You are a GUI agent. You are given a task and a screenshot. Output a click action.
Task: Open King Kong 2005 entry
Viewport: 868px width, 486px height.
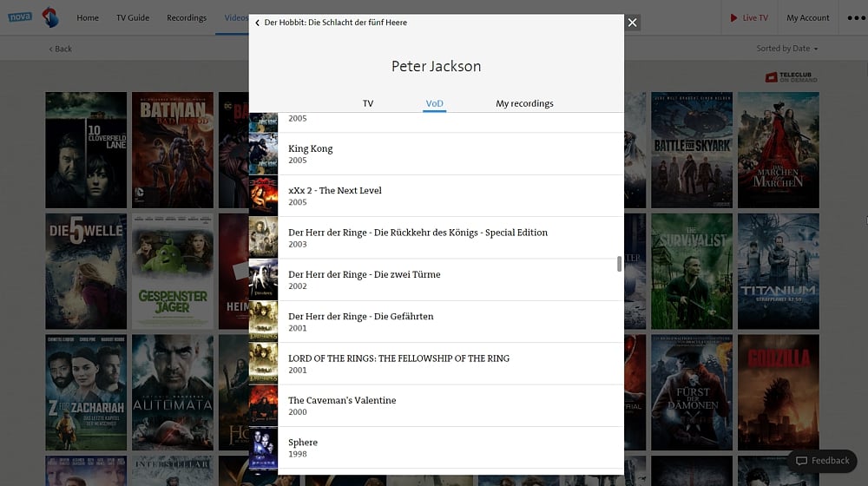click(x=437, y=154)
